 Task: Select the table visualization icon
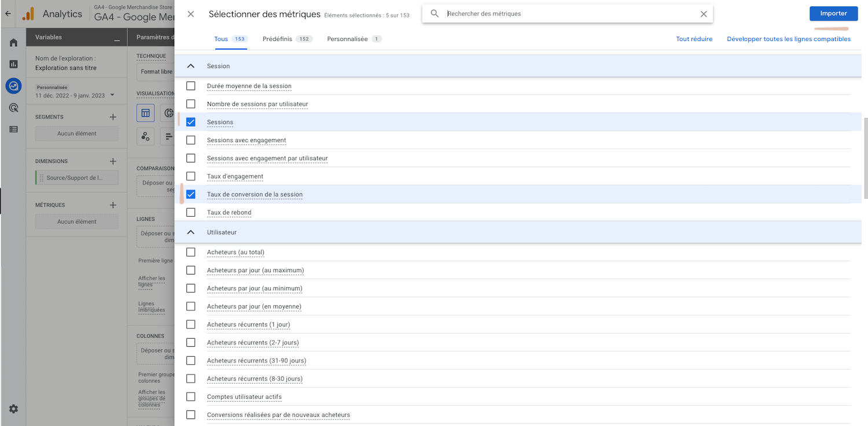pyautogui.click(x=145, y=113)
